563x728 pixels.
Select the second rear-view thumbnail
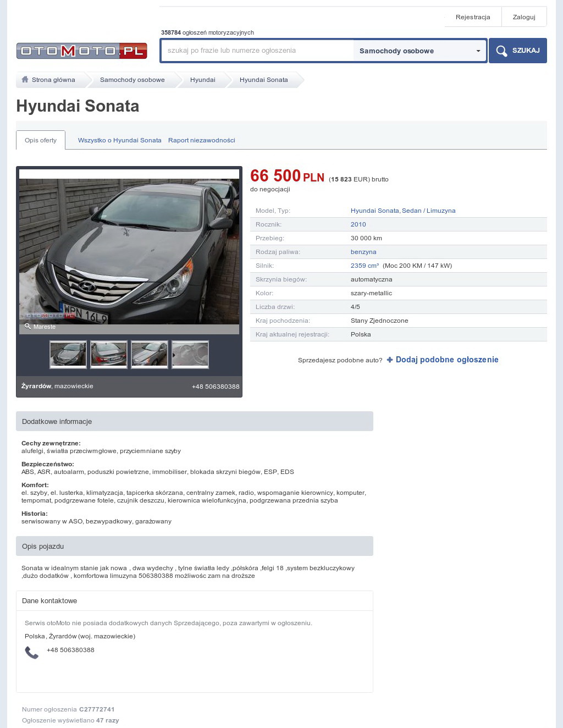click(109, 355)
